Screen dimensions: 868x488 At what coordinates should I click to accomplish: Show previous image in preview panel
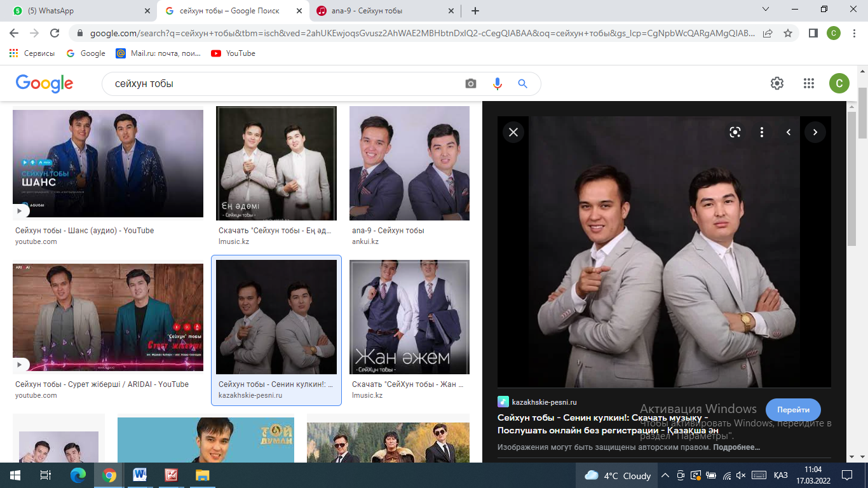click(x=789, y=132)
